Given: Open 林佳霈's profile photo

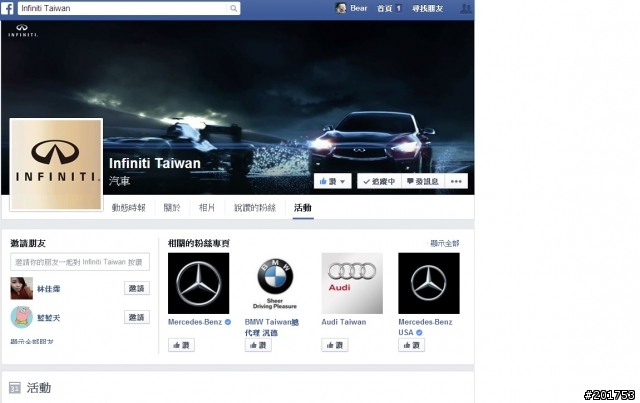Looking at the screenshot, I should click(22, 288).
